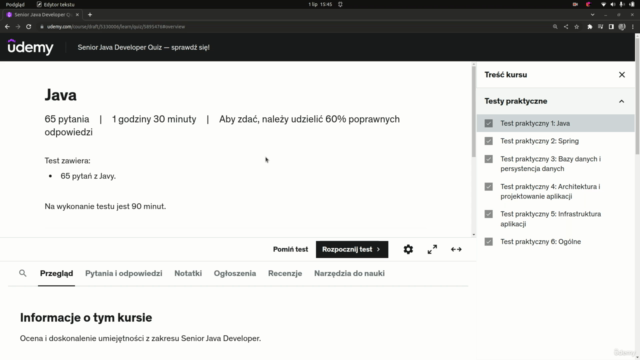Click quiz content vertical scrollbar
The image size is (640, 360).
click(473, 111)
